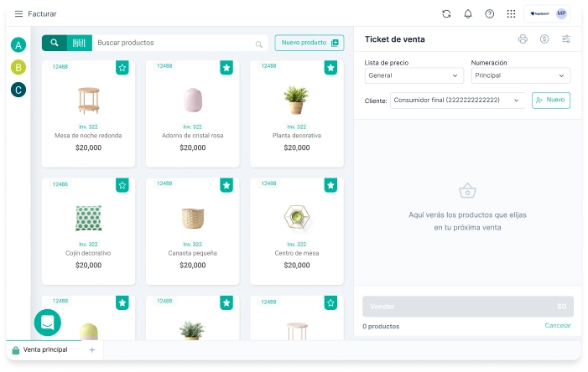Open the MP user profile menu
This screenshot has width=588, height=372.
click(561, 13)
